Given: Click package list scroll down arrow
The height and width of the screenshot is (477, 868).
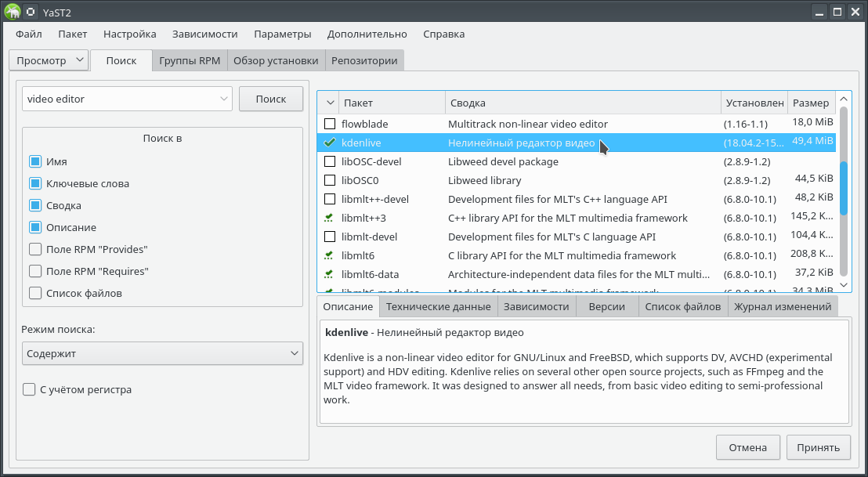Looking at the screenshot, I should point(844,284).
